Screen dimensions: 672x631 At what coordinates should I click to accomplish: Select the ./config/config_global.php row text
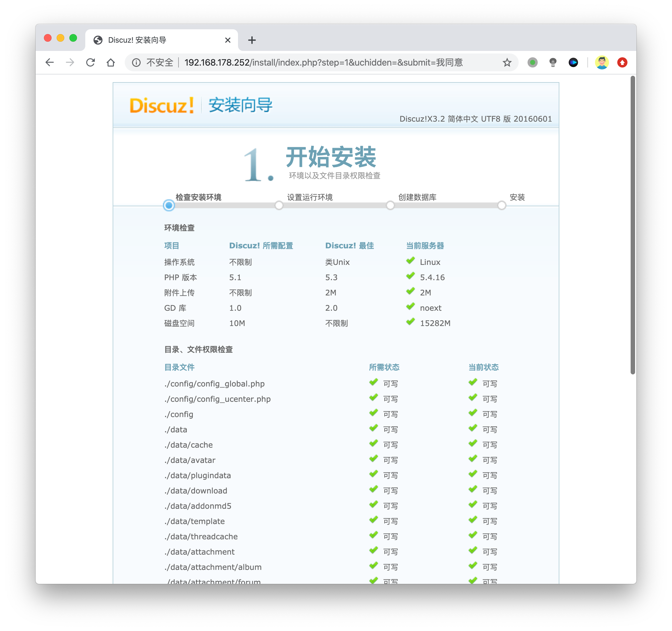pos(214,384)
